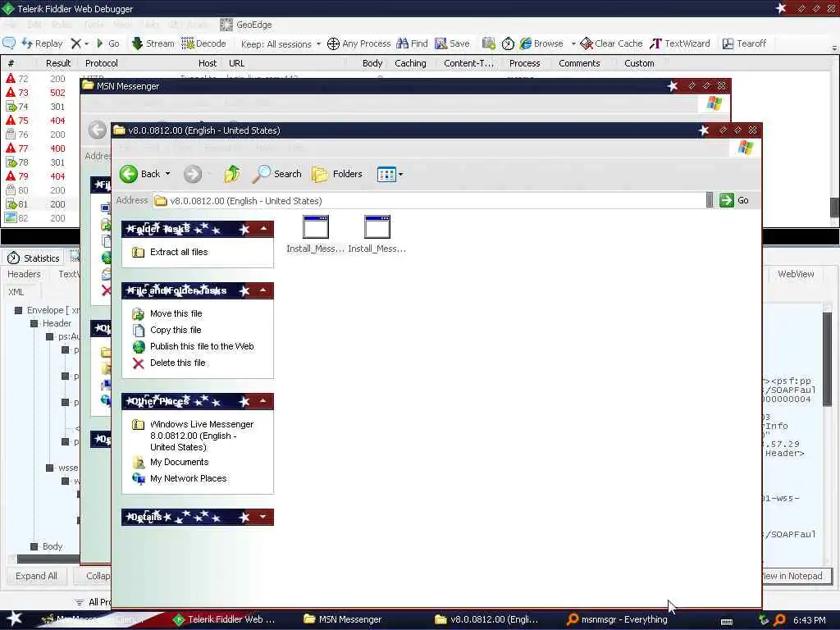
Task: Click Search in the explorer toolbar
Action: click(277, 174)
